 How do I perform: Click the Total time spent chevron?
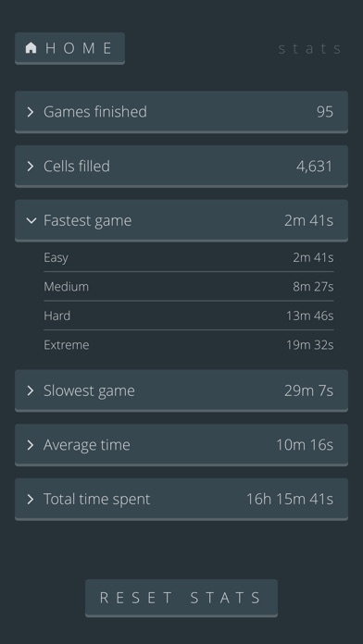(x=30, y=499)
